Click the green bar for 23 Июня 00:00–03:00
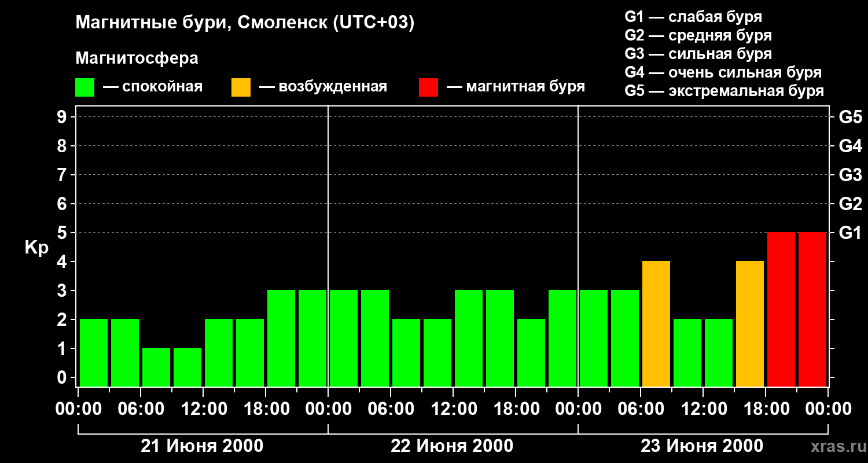This screenshot has height=463, width=868. tap(594, 338)
